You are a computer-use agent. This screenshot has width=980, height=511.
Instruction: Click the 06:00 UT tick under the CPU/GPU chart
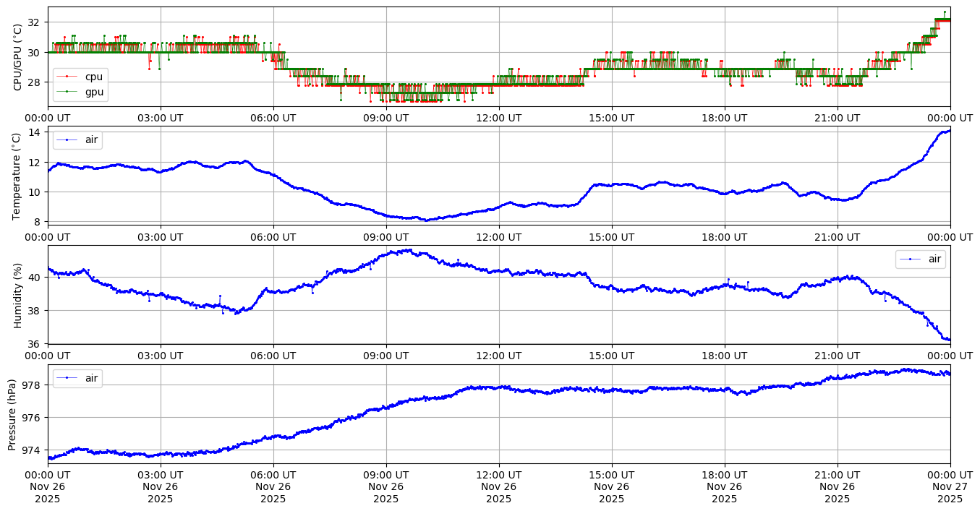(x=273, y=118)
